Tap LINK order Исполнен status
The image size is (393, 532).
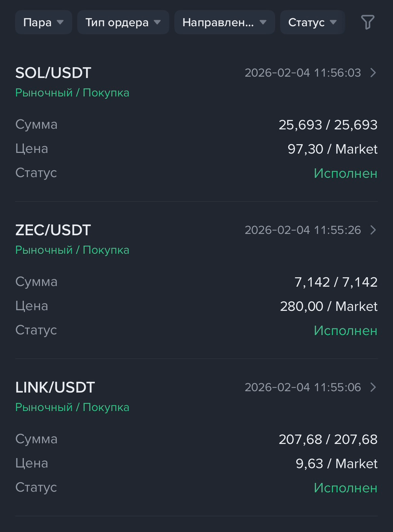[346, 488]
